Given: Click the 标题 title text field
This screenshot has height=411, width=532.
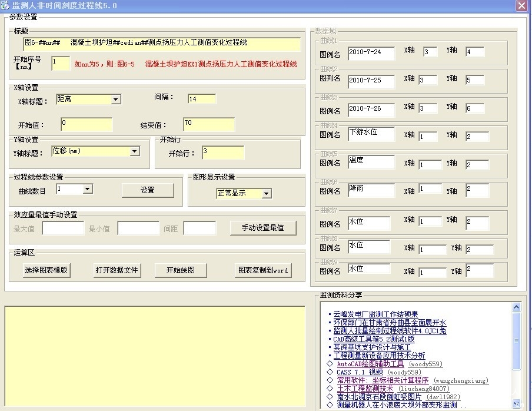Looking at the screenshot, I should point(162,44).
